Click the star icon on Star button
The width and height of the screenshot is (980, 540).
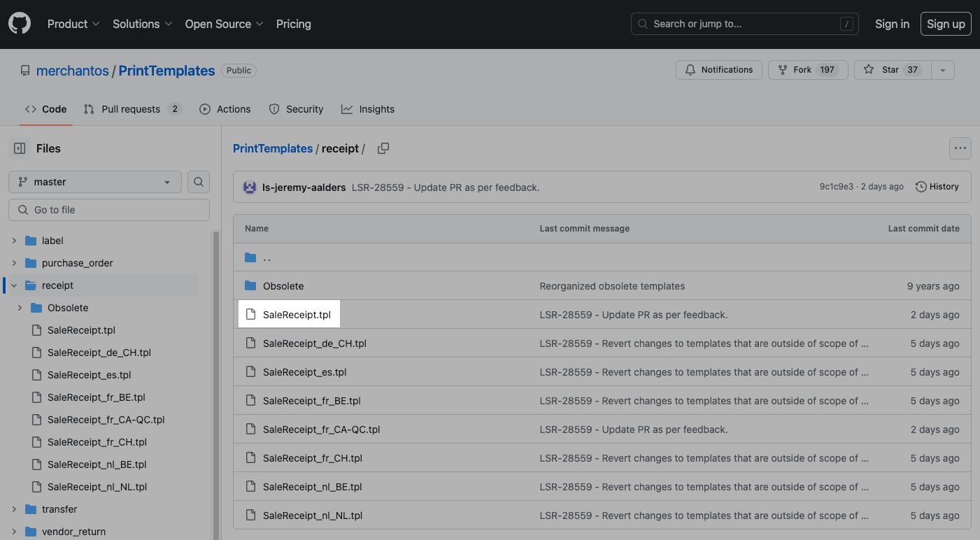[869, 70]
